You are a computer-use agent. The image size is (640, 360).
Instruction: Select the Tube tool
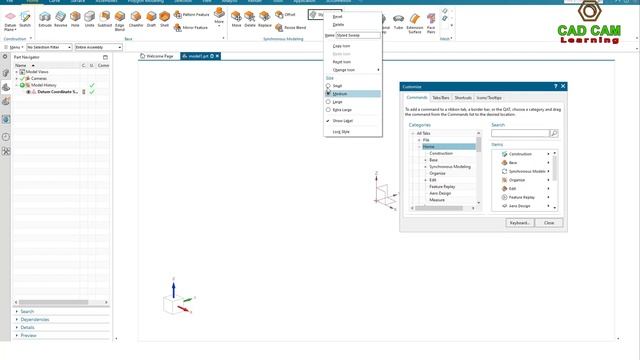[398, 21]
